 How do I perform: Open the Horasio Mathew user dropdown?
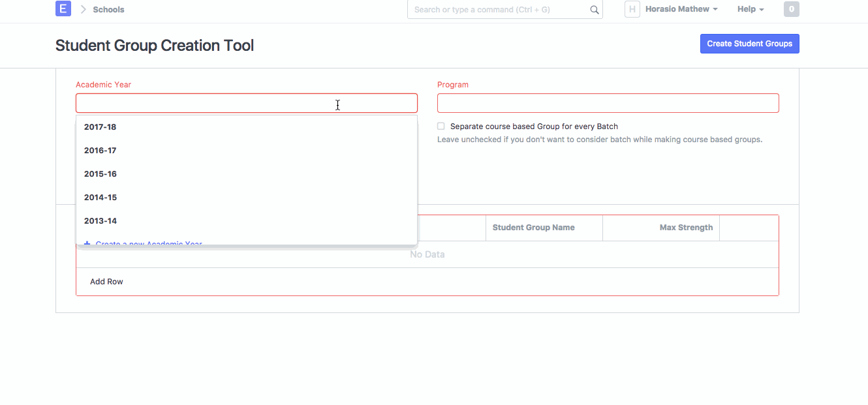(681, 9)
